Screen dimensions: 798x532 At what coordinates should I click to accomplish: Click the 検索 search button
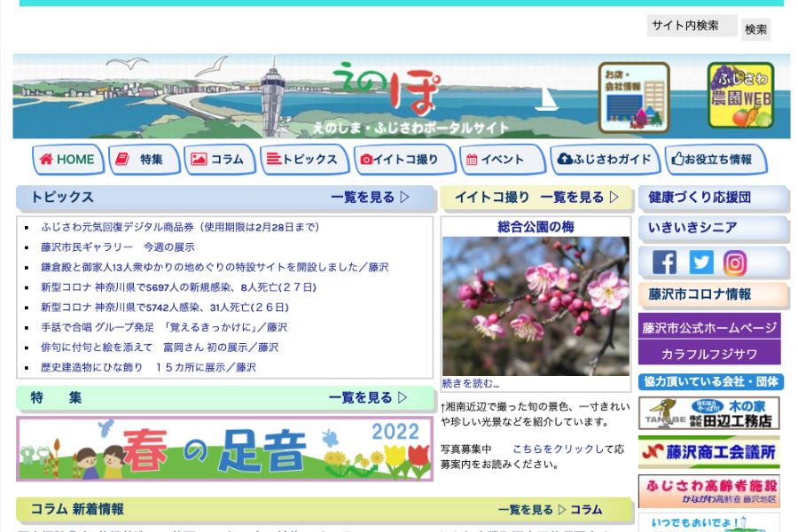coord(755,29)
